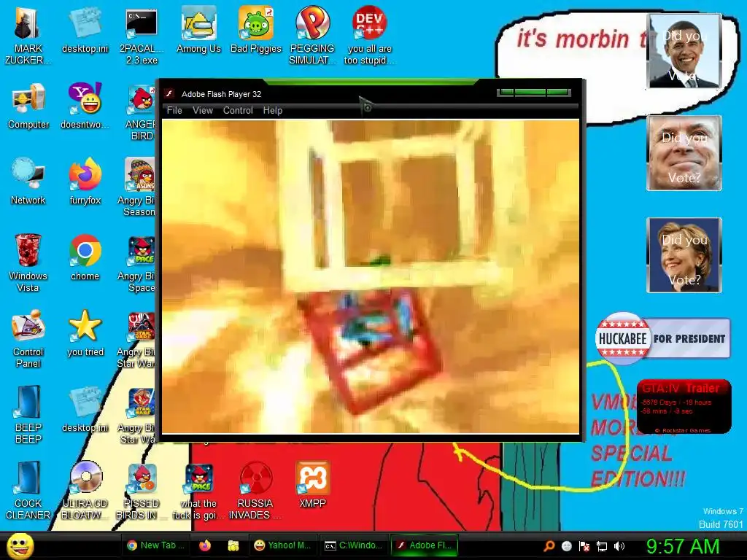Open the Network desktop icon
Viewport: 747px width, 560px height.
[x=28, y=182]
